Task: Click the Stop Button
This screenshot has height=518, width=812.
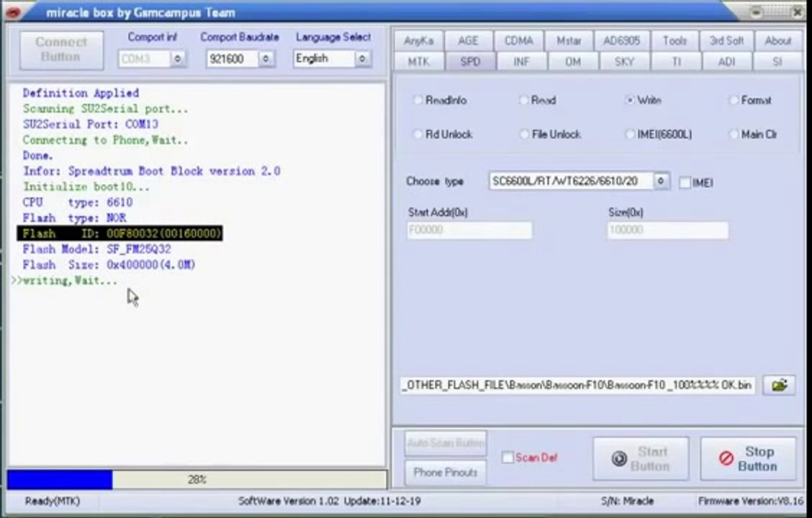Action: pyautogui.click(x=749, y=458)
